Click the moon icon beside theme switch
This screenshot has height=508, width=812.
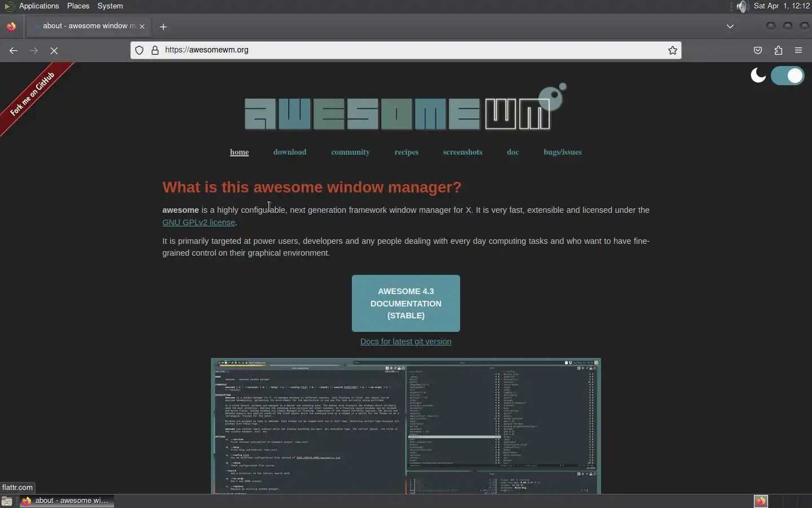pyautogui.click(x=758, y=75)
